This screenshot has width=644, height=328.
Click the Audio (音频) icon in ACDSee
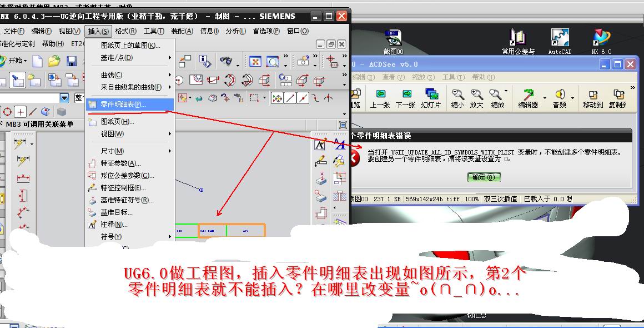click(560, 98)
